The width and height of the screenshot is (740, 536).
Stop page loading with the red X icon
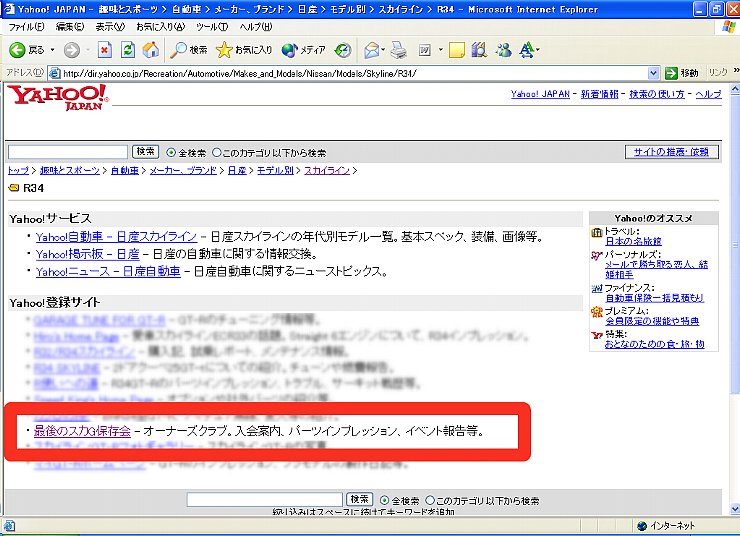(105, 50)
